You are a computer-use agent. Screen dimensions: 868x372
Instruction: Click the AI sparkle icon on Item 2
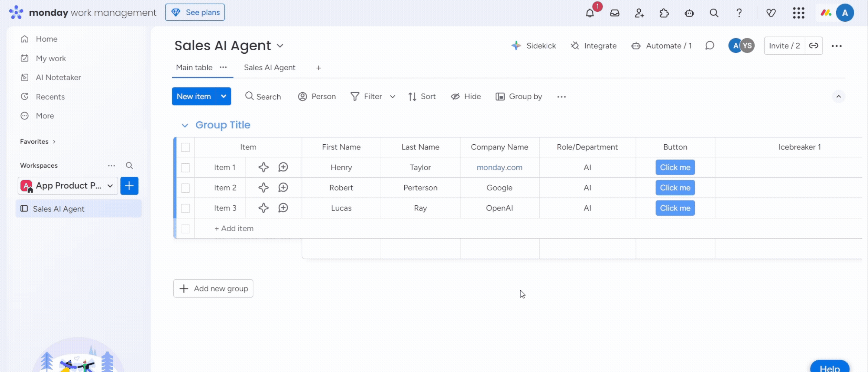pyautogui.click(x=263, y=188)
